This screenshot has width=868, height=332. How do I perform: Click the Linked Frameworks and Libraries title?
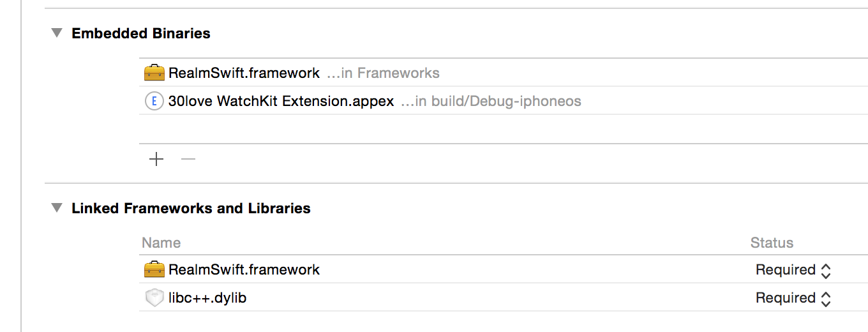click(191, 208)
